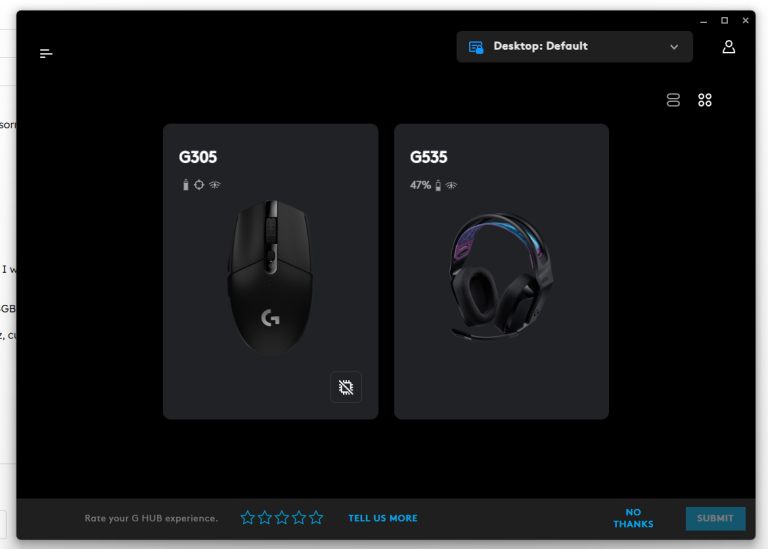Click the SUBMIT rating button
Viewport: 768px width, 549px height.
point(715,518)
